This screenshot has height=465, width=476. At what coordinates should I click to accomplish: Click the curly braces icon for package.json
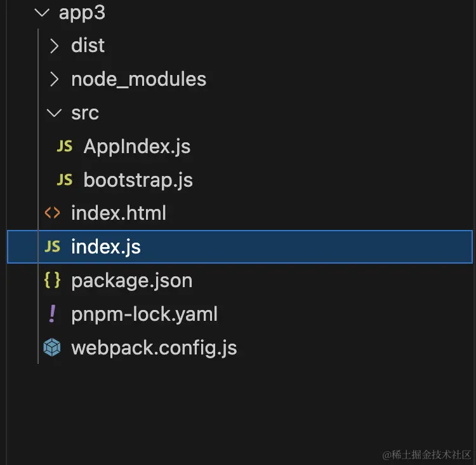[52, 280]
